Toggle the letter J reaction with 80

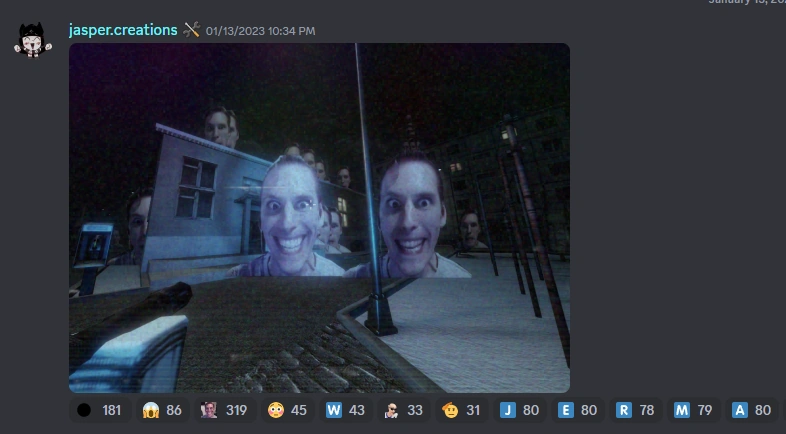[x=519, y=410]
